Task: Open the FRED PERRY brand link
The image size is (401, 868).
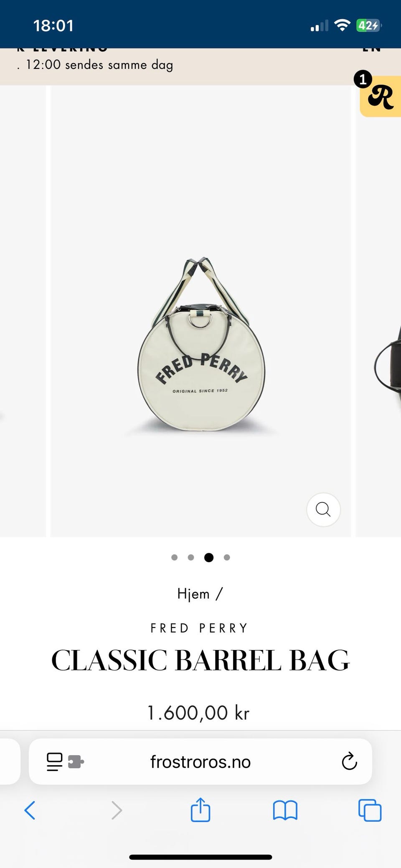Action: coord(200,628)
